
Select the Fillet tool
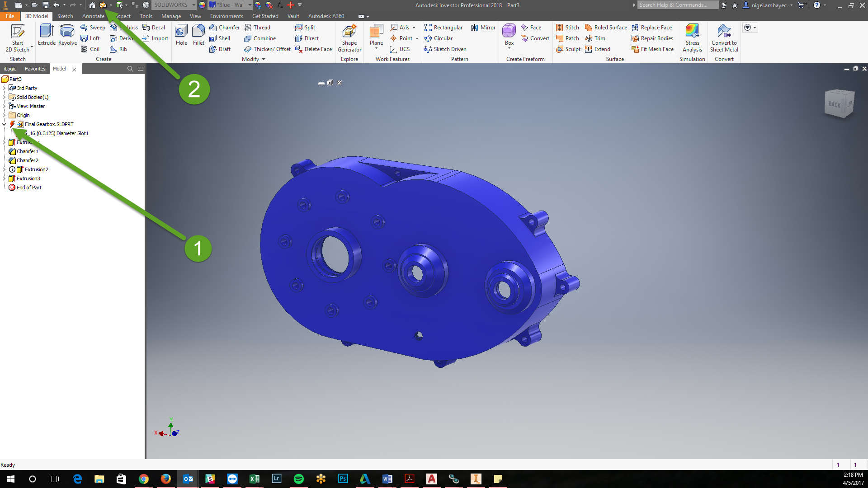click(198, 36)
